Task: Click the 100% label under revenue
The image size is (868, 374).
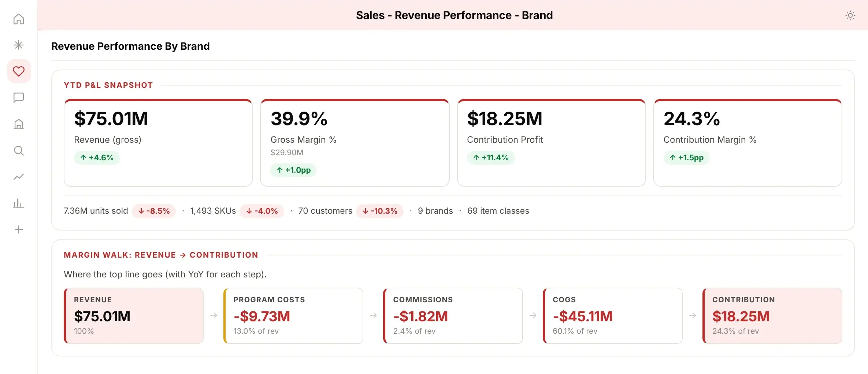Action: [x=84, y=331]
